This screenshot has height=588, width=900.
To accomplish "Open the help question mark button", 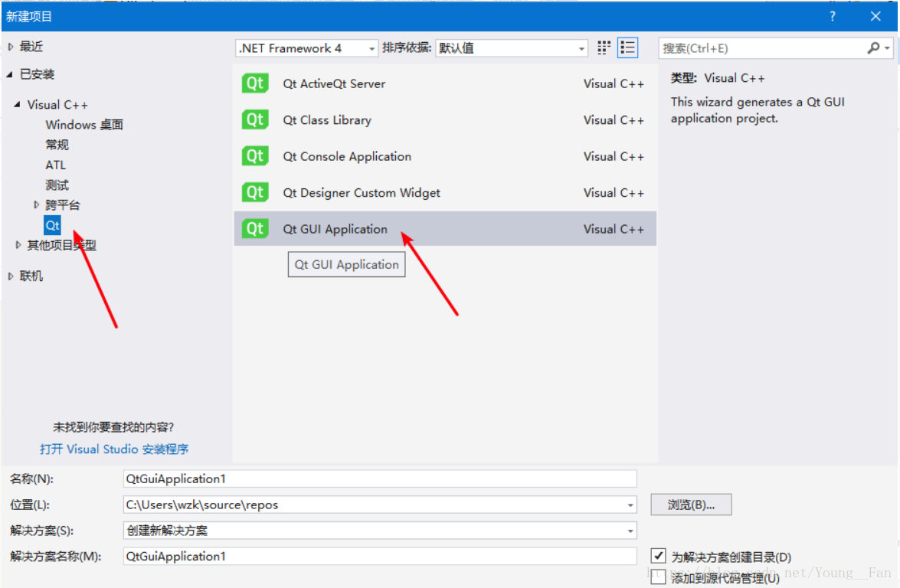I will 833,16.
